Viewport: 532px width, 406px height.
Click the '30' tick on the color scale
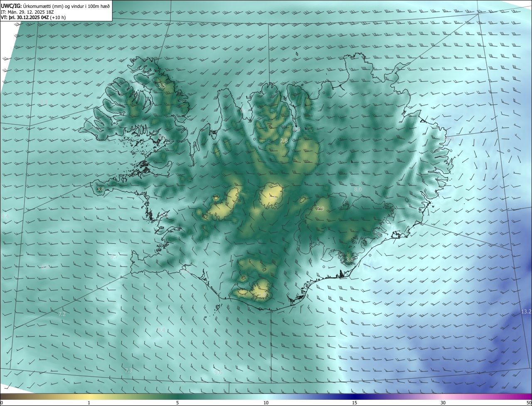point(443,403)
